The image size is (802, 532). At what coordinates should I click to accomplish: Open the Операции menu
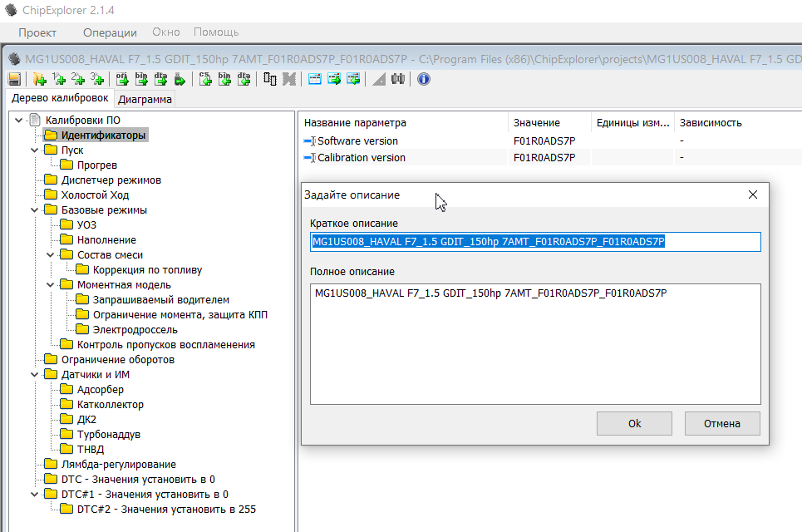pos(110,32)
